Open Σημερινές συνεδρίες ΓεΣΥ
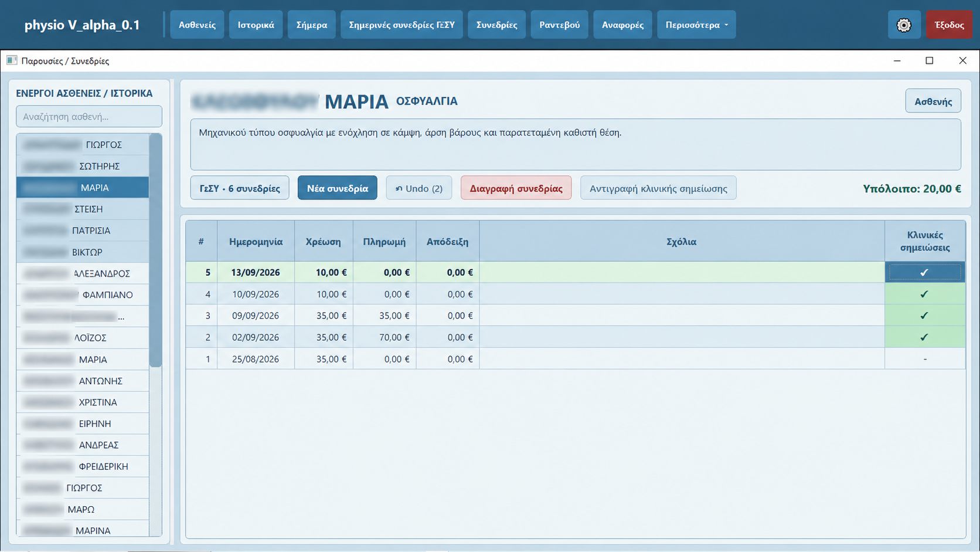 pyautogui.click(x=401, y=25)
